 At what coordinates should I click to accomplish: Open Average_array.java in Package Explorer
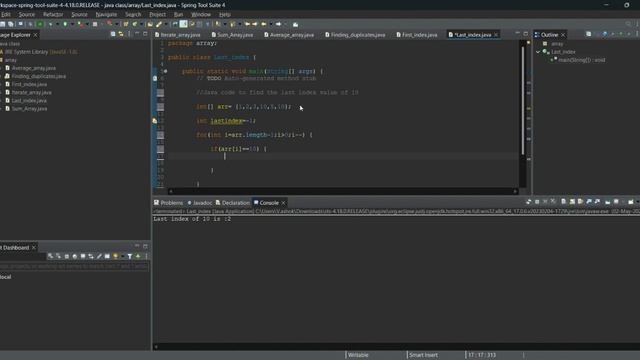[33, 68]
